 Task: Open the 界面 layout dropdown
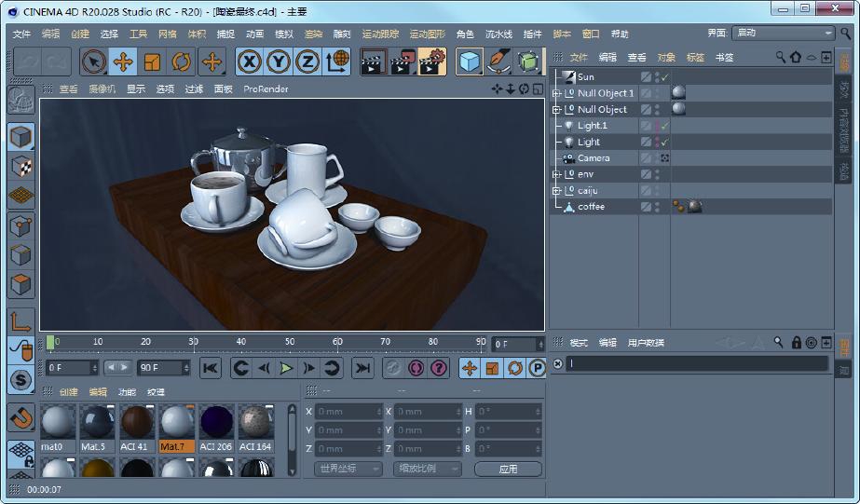[783, 33]
